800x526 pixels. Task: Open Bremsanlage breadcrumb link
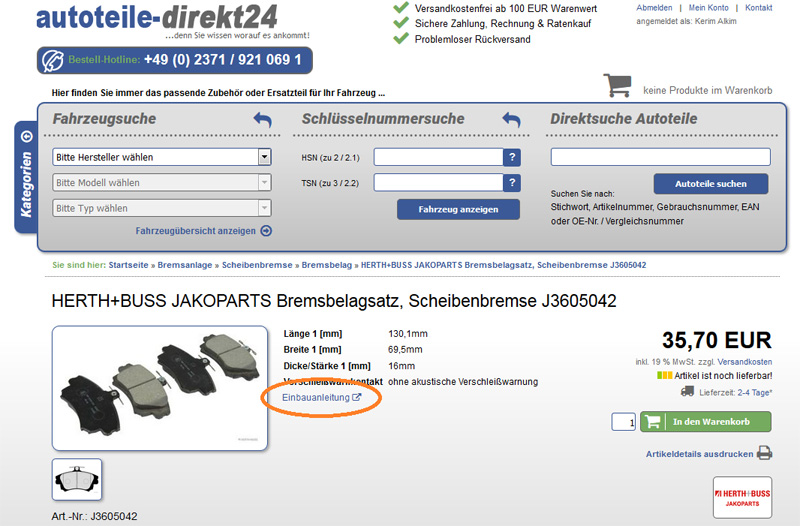pos(185,265)
